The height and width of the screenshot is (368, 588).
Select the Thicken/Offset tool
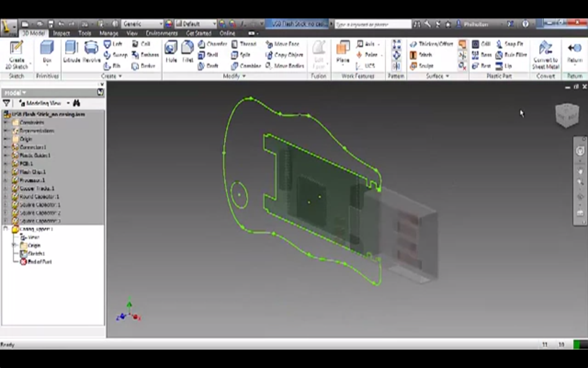[x=431, y=44]
